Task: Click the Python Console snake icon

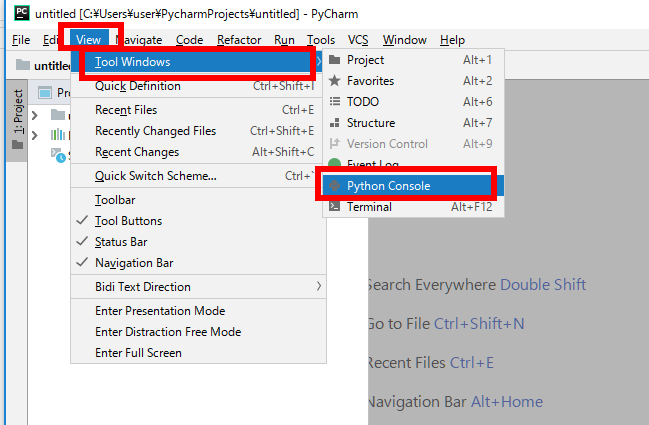Action: coord(334,186)
